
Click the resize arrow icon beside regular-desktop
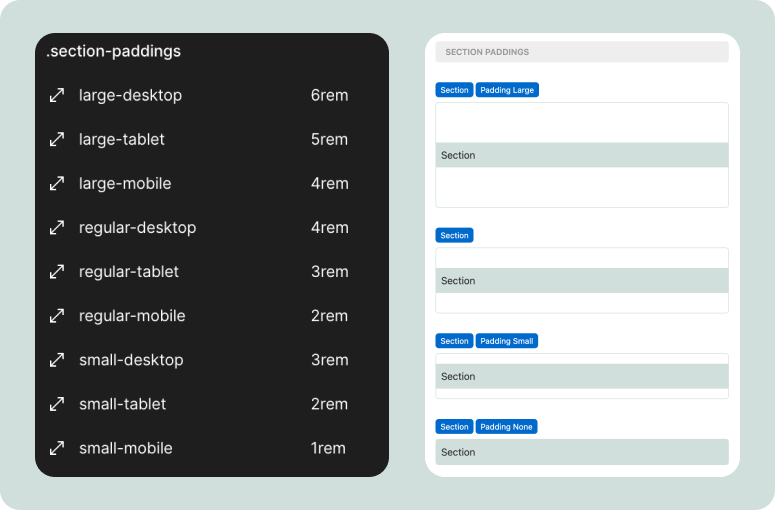[57, 227]
